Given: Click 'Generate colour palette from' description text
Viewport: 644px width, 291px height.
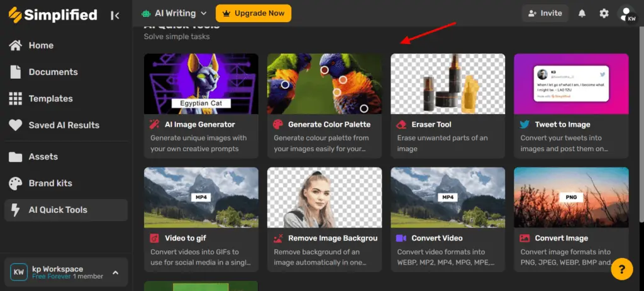Looking at the screenshot, I should point(321,138).
